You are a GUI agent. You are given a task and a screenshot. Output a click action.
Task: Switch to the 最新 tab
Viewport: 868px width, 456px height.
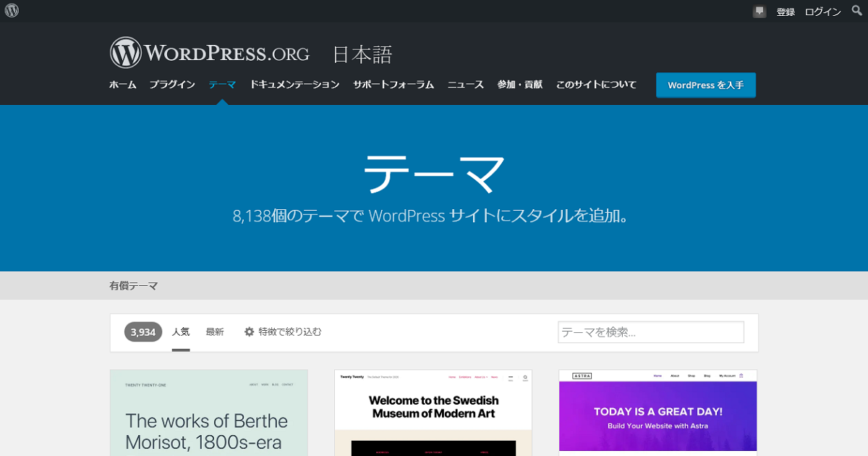215,332
